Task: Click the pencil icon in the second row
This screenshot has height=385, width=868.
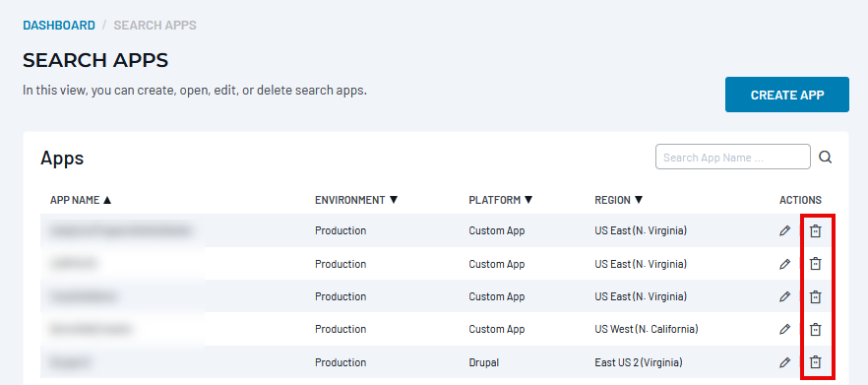Action: (784, 264)
